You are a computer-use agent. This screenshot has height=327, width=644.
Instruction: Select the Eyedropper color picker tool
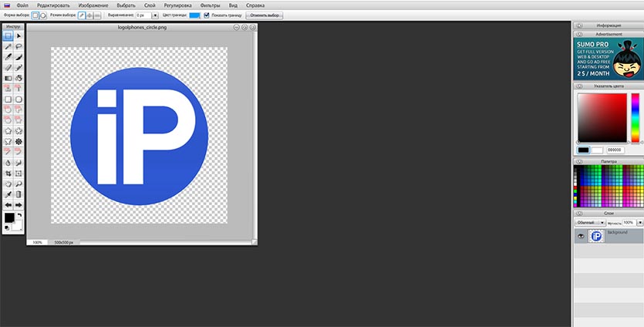point(8,194)
